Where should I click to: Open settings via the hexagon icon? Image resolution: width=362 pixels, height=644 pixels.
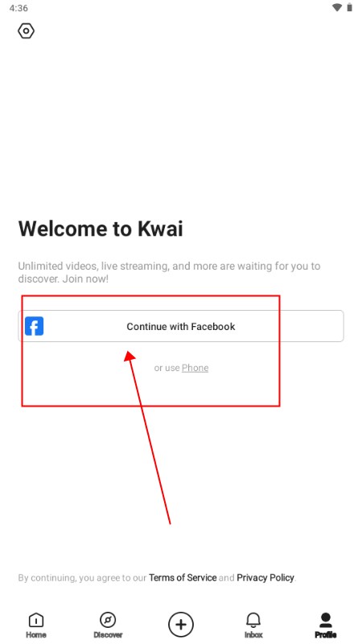(x=26, y=31)
